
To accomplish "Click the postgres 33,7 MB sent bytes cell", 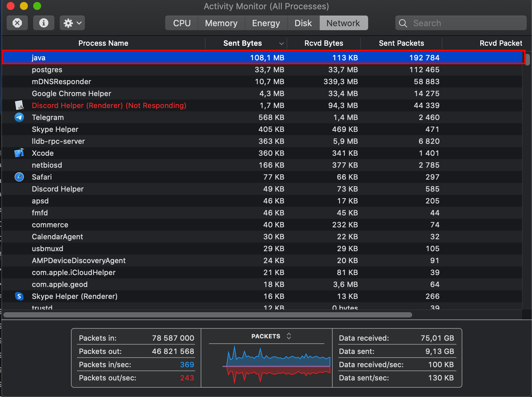I will [x=269, y=70].
